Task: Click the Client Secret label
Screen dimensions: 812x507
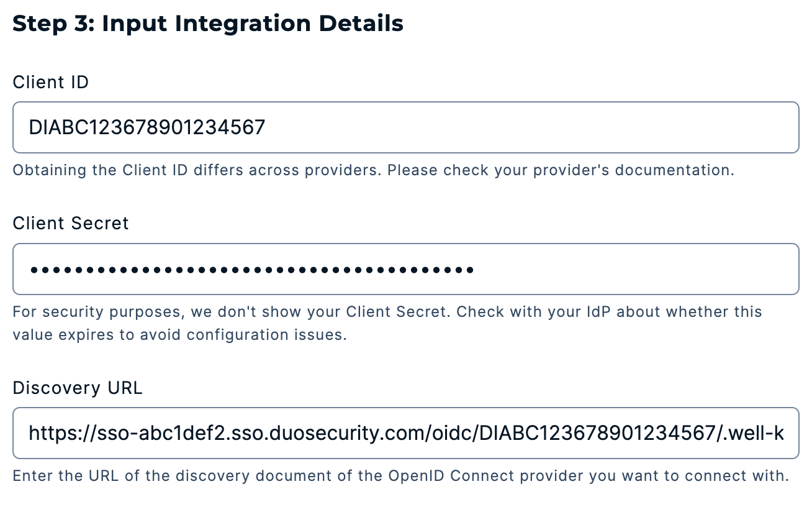Action: click(70, 223)
